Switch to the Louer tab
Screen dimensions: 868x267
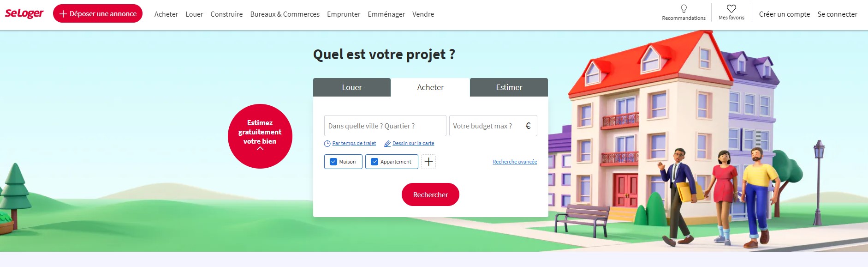click(352, 87)
